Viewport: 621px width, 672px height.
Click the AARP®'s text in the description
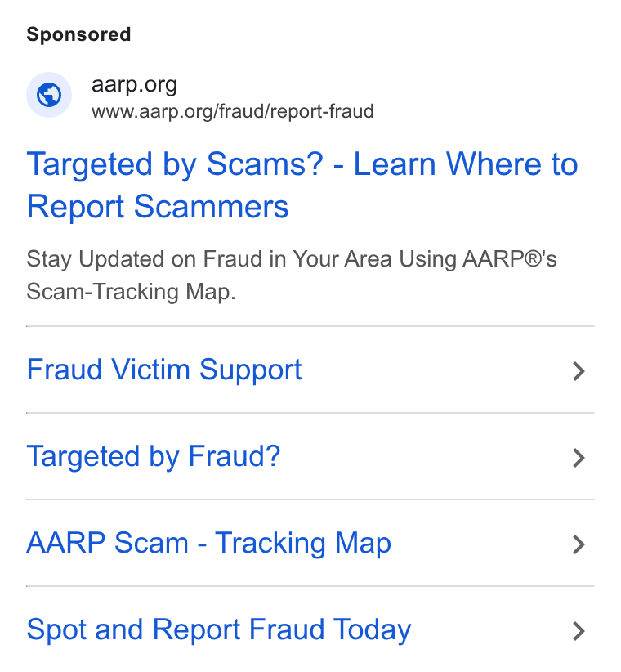pyautogui.click(x=510, y=259)
